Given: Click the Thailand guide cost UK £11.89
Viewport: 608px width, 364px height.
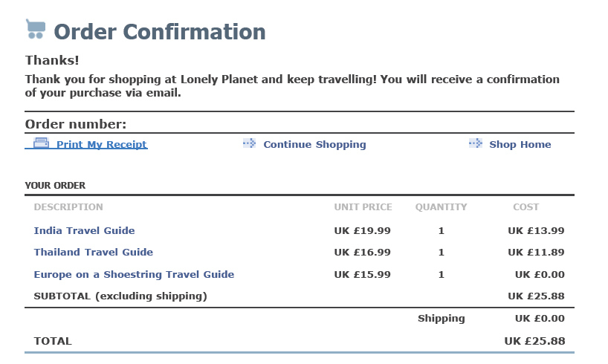Looking at the screenshot, I should (536, 253).
